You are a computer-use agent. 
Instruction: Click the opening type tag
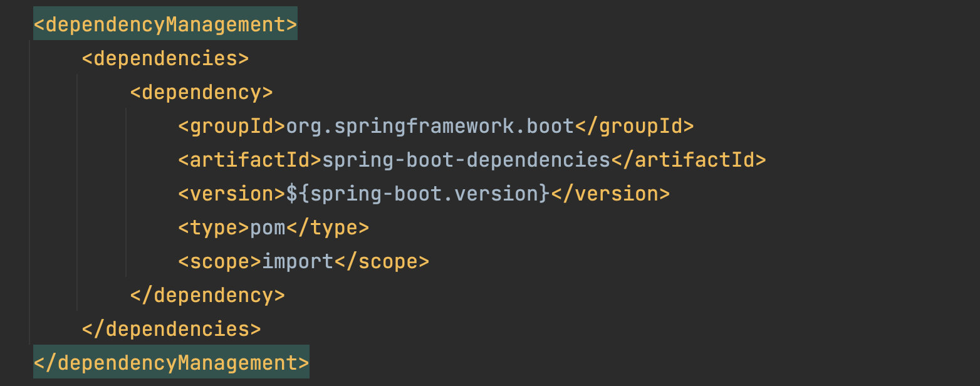tap(214, 227)
